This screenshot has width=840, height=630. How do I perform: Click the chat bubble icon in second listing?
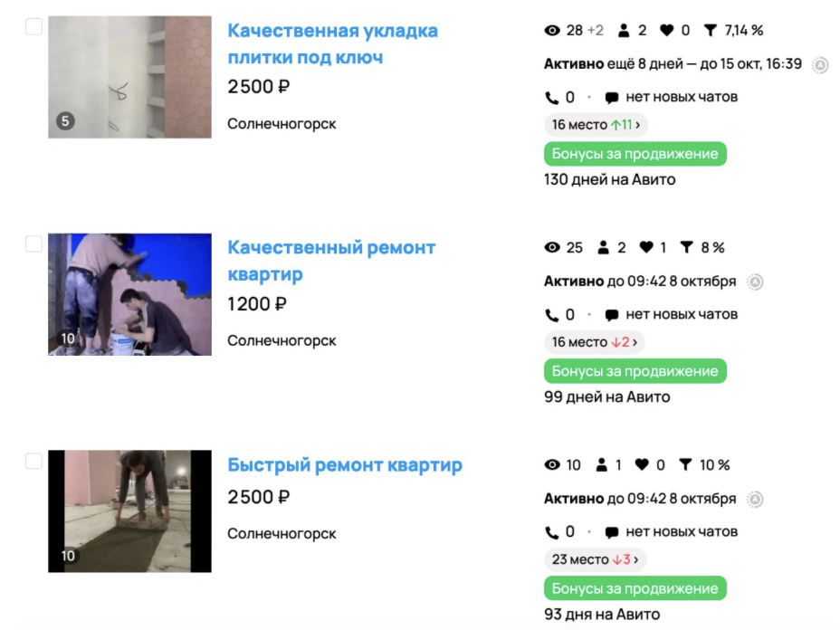click(x=611, y=315)
